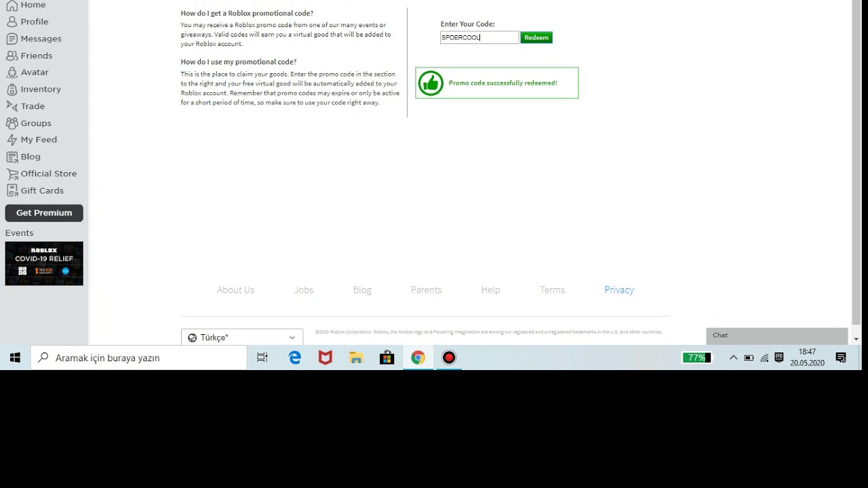Open the Trade arrows icon

point(12,106)
